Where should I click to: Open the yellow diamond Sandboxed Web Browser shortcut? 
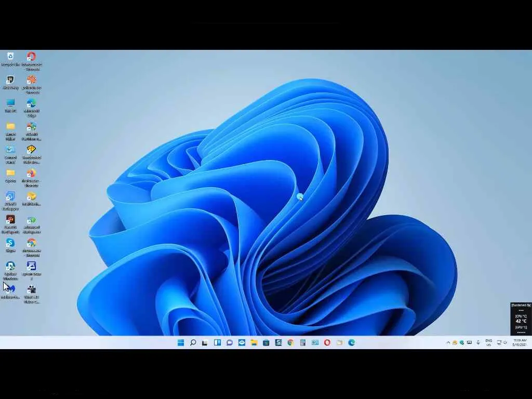(31, 154)
